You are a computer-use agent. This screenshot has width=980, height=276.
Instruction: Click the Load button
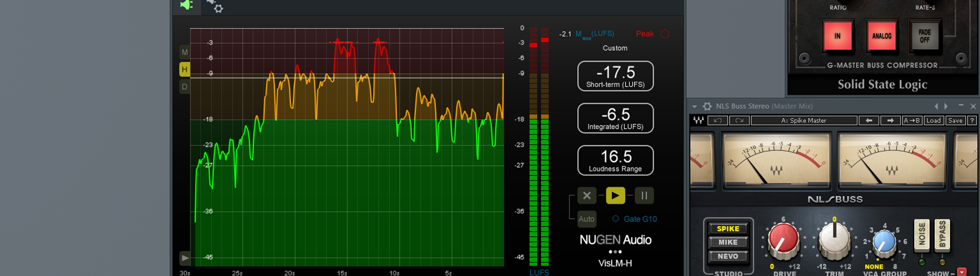[x=933, y=120]
